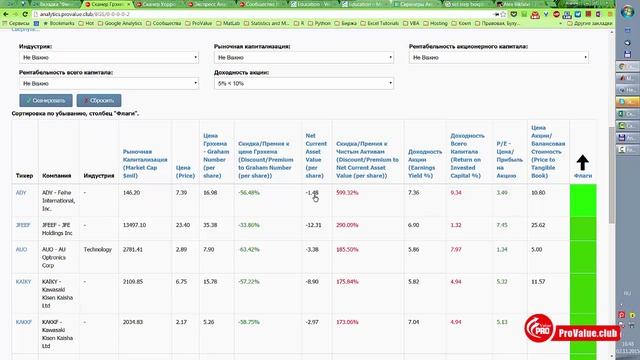Open the KAIKY ticker link
Screen dimensions: 640x360
click(x=23, y=282)
